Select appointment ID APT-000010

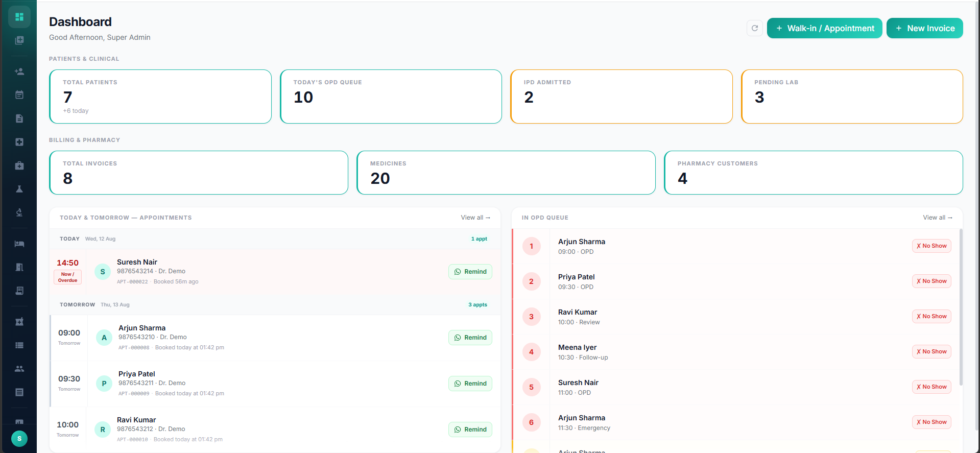tap(132, 440)
